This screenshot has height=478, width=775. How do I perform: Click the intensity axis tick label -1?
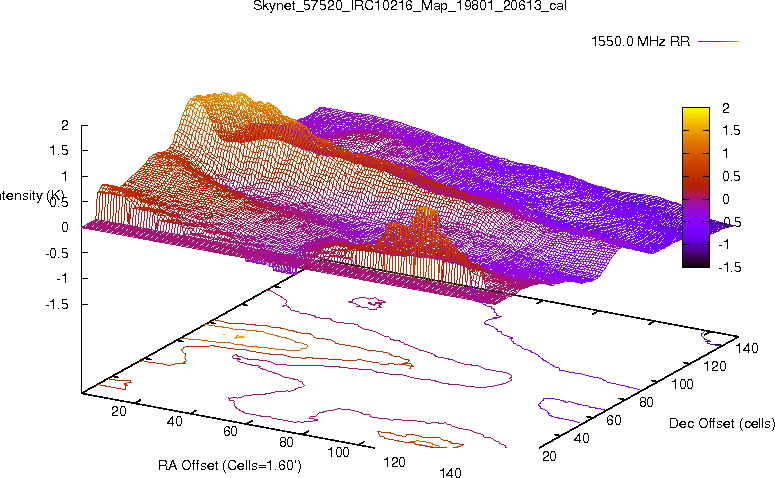tap(62, 279)
